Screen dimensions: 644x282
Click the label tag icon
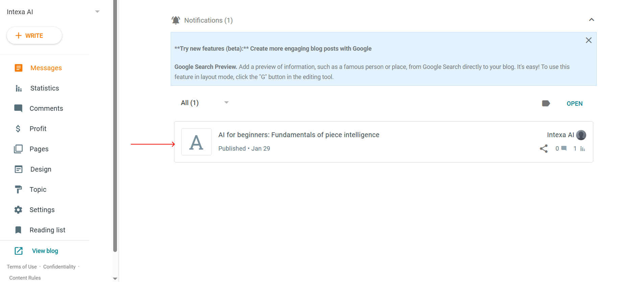pyautogui.click(x=546, y=103)
